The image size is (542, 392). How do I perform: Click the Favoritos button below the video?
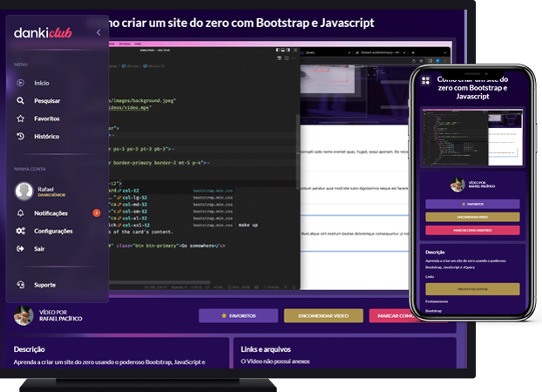pos(238,315)
